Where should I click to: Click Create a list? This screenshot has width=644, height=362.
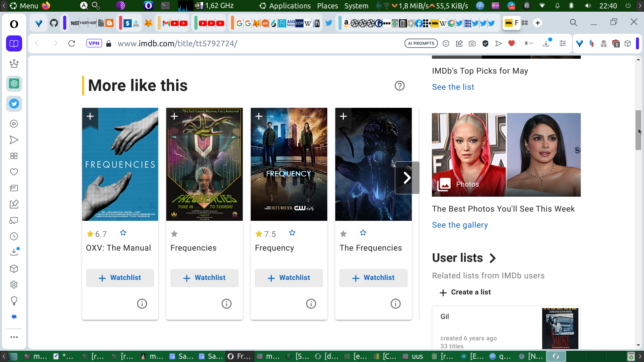click(465, 292)
